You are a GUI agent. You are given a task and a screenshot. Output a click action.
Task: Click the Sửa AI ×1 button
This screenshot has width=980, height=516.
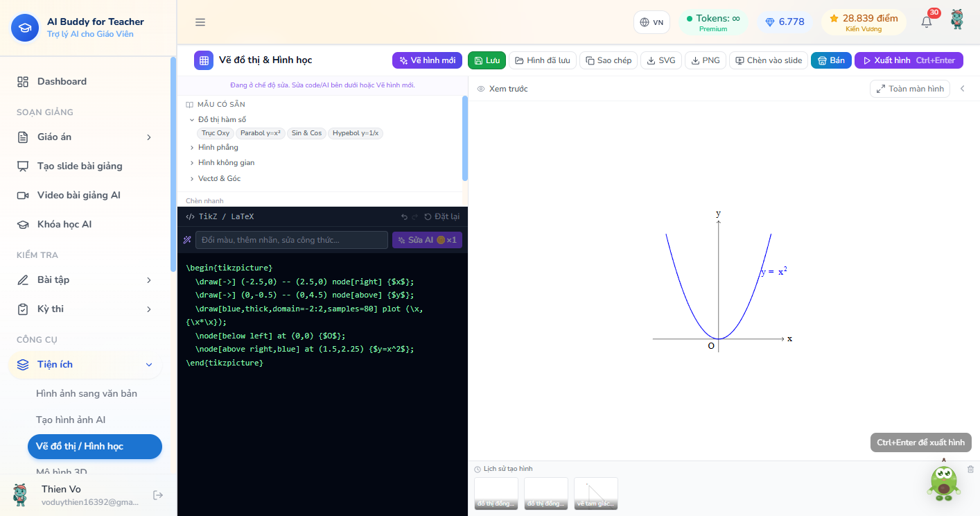(x=427, y=240)
